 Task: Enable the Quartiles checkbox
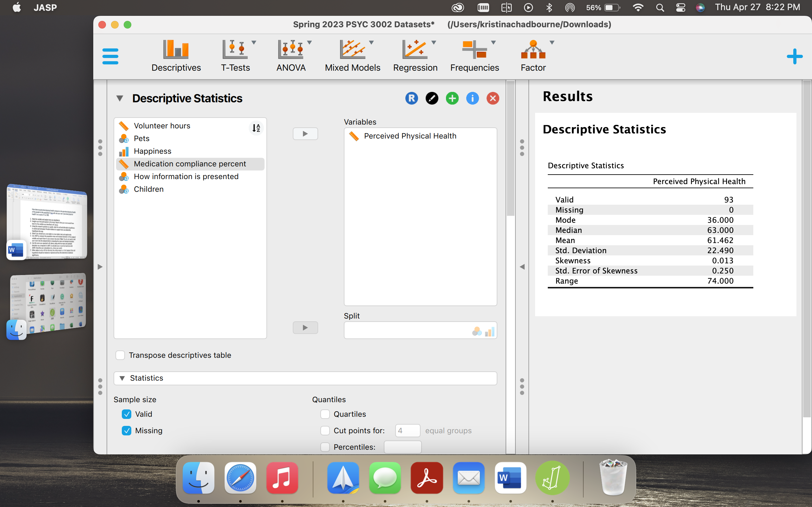[325, 413]
